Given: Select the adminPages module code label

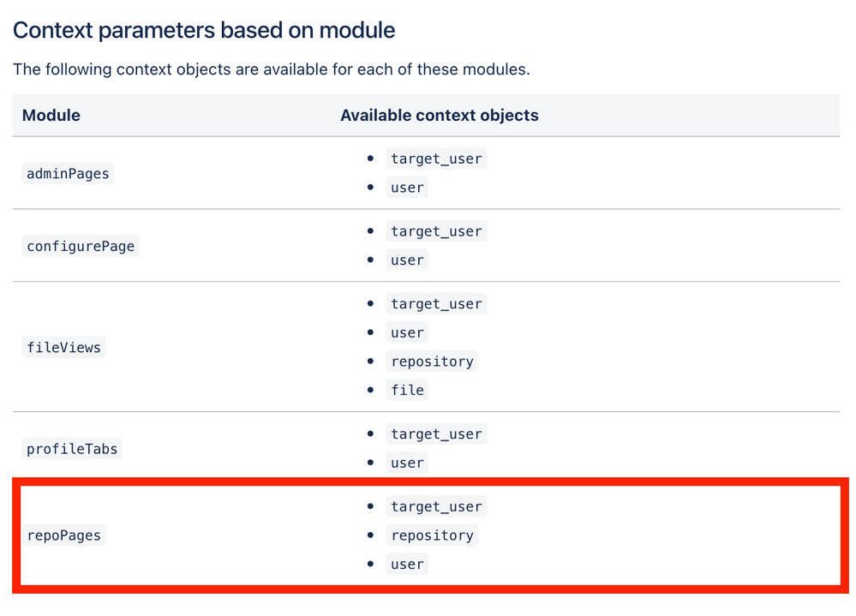Looking at the screenshot, I should click(x=68, y=173).
